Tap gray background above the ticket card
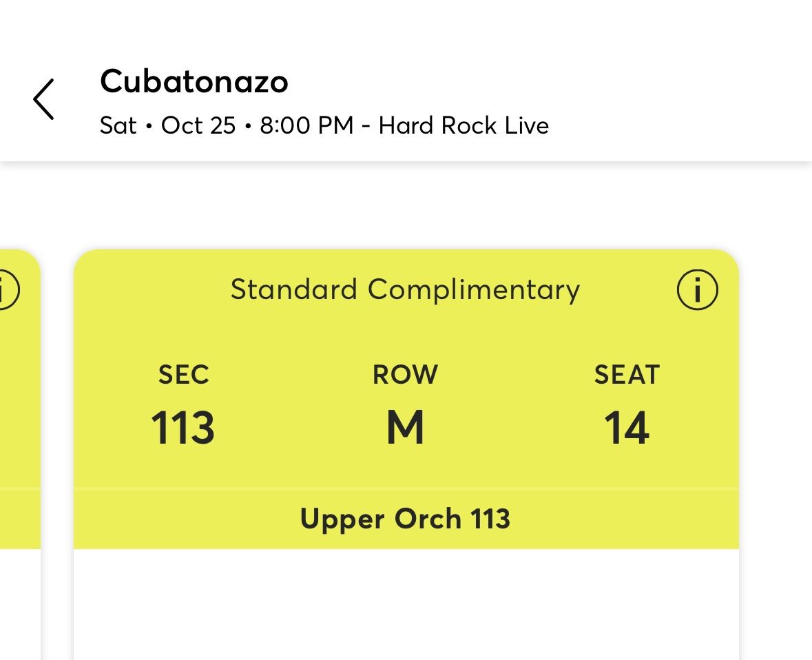The height and width of the screenshot is (660, 812). click(x=405, y=207)
